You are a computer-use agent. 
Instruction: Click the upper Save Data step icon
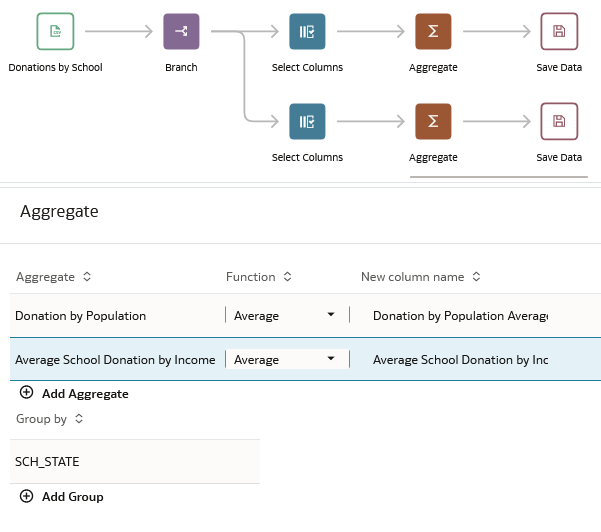click(559, 32)
